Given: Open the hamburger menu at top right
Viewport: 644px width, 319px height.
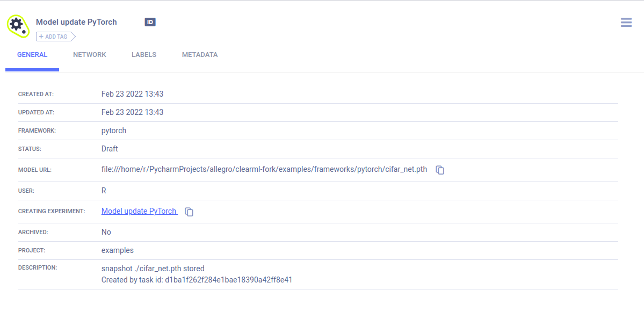Looking at the screenshot, I should pyautogui.click(x=626, y=23).
